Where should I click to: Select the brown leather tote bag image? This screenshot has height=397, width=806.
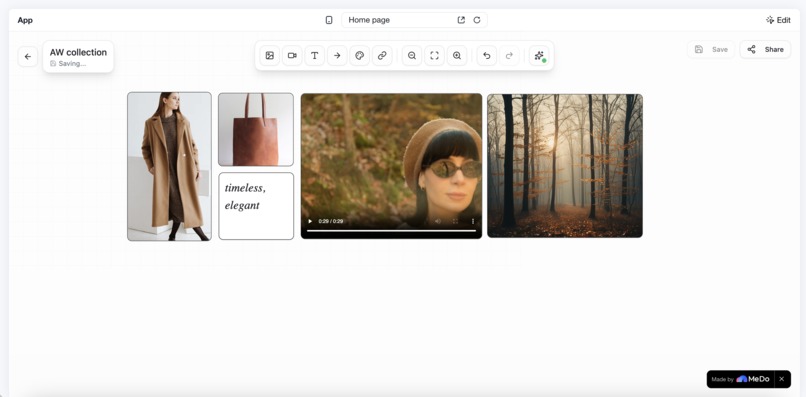tap(256, 129)
